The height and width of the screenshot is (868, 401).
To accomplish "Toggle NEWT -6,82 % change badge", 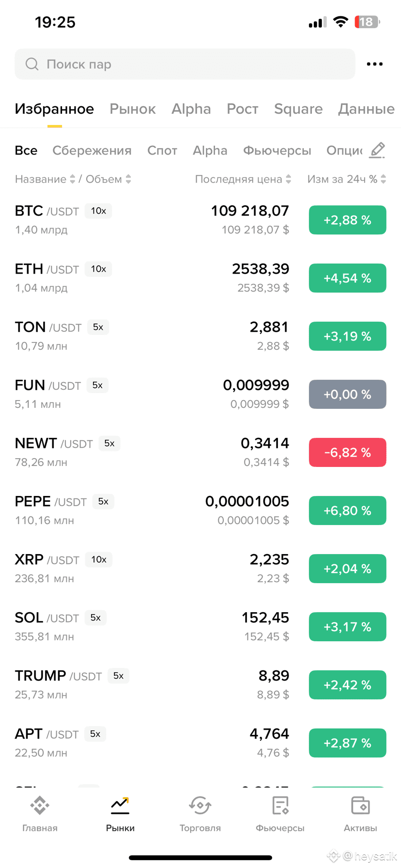I will [348, 452].
